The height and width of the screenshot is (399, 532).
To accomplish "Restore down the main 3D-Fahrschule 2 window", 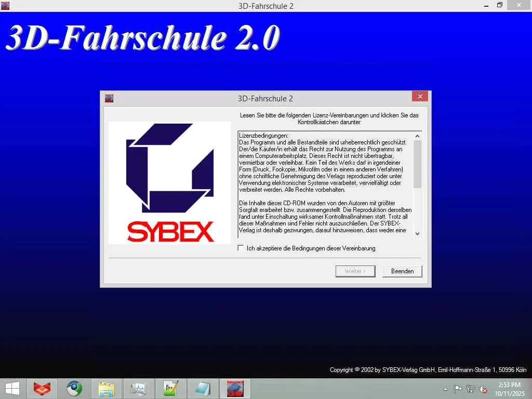I will click(x=499, y=5).
